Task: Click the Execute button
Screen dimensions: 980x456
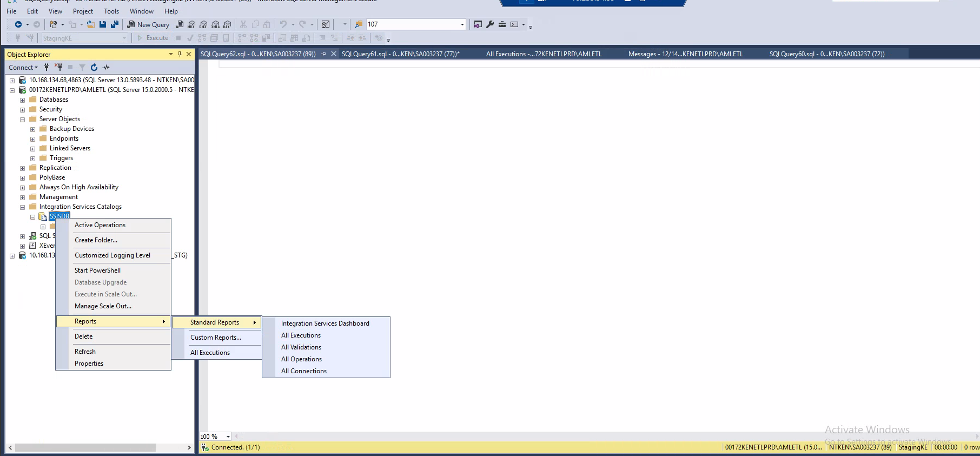Action: click(153, 38)
